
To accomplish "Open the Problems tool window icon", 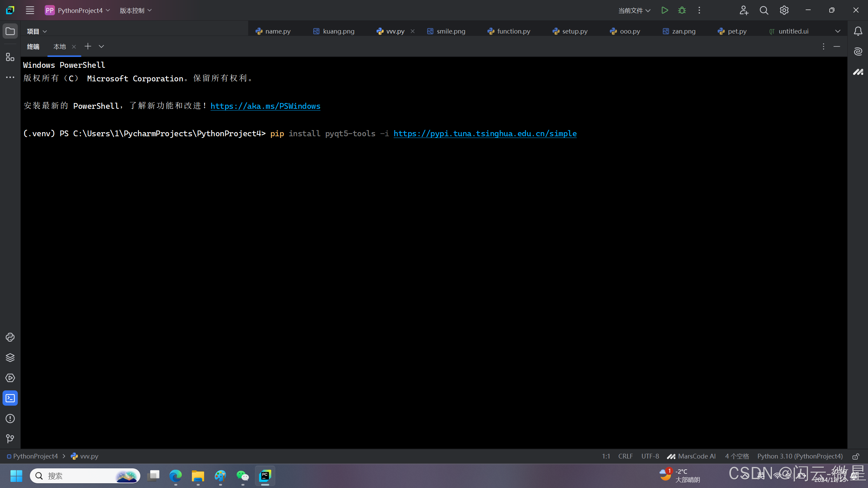I will pyautogui.click(x=10, y=419).
